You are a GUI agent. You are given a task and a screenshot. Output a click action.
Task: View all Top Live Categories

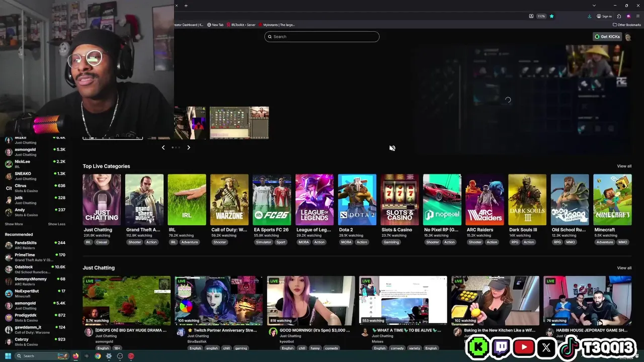click(x=624, y=166)
